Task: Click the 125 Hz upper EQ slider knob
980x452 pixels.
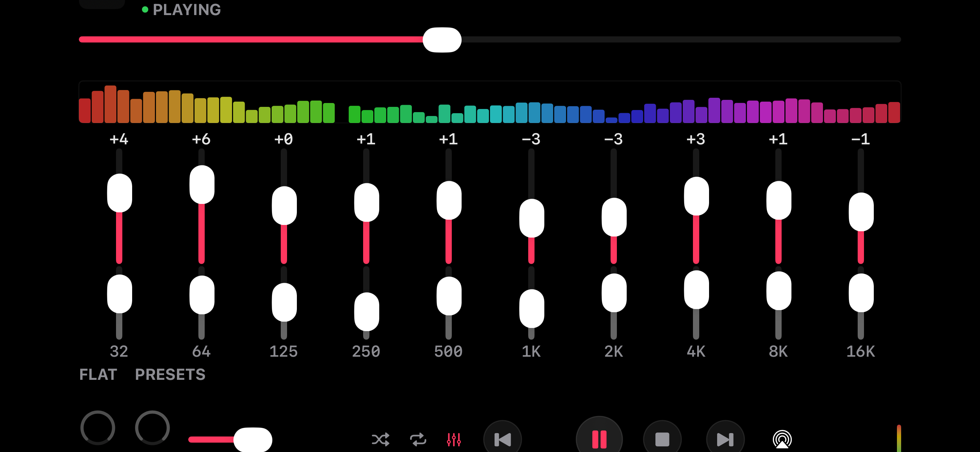Action: [284, 205]
